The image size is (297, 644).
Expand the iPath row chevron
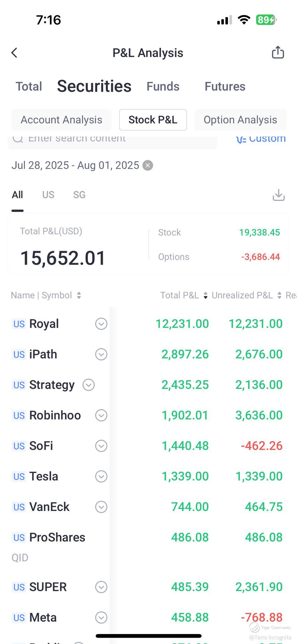click(x=101, y=354)
